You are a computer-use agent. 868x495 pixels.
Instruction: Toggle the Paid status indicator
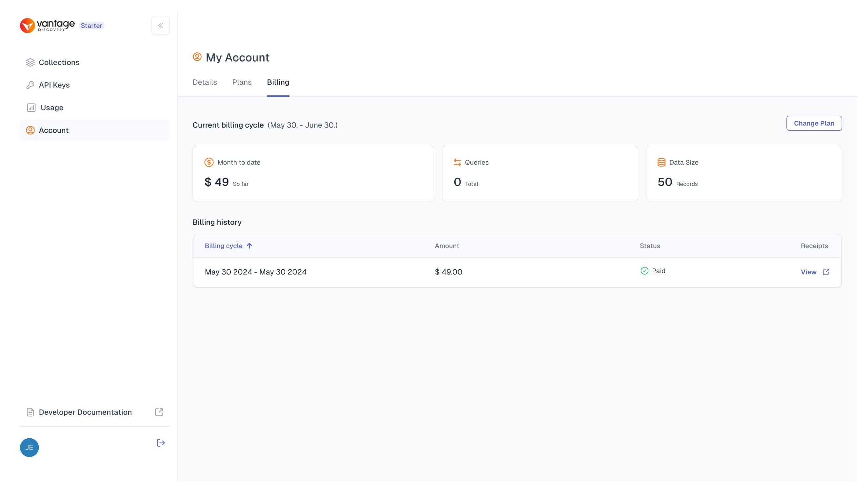pyautogui.click(x=653, y=271)
